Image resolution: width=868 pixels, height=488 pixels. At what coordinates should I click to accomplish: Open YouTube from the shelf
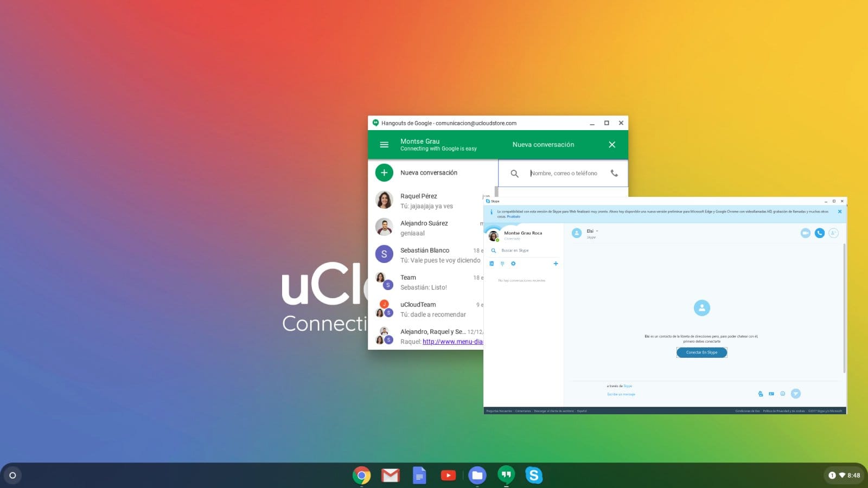pos(449,476)
